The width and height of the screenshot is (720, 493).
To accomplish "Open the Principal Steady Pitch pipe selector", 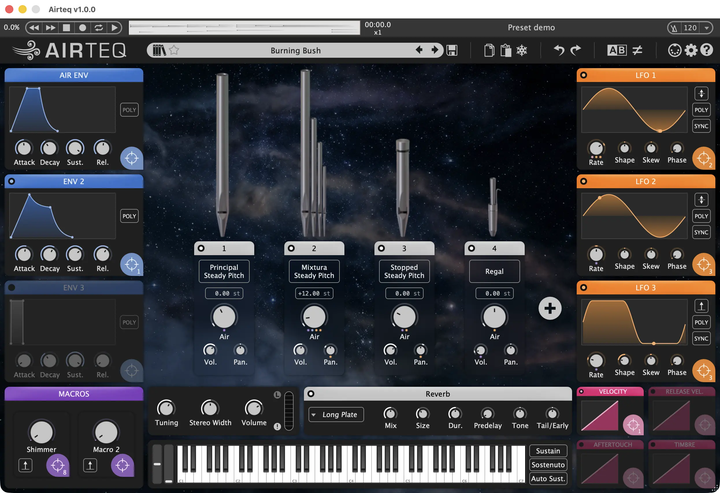I will 224,271.
